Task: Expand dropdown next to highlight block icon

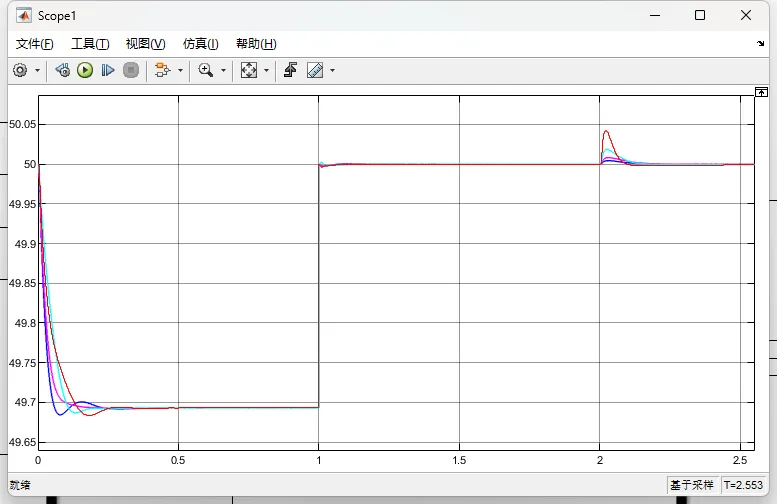Action: coord(180,70)
